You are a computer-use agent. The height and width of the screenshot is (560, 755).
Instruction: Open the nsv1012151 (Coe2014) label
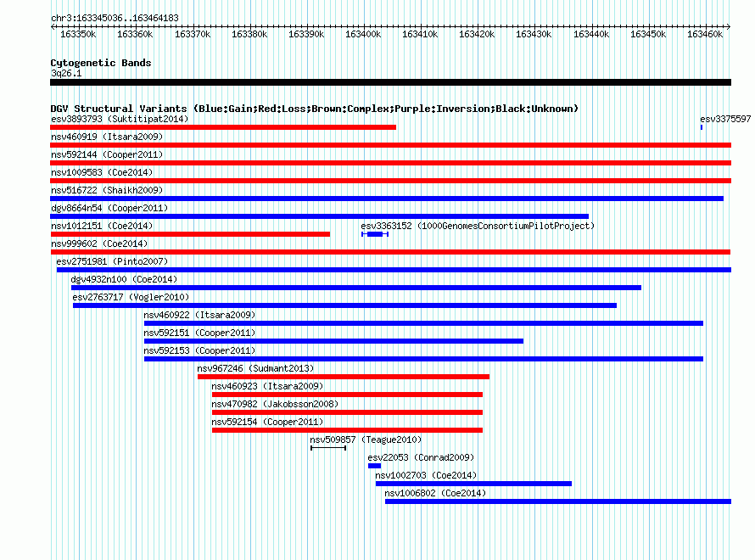102,226
